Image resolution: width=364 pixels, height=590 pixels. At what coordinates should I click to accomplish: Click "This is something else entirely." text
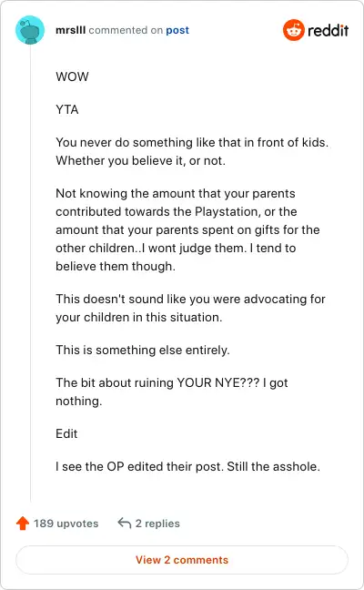click(x=143, y=350)
